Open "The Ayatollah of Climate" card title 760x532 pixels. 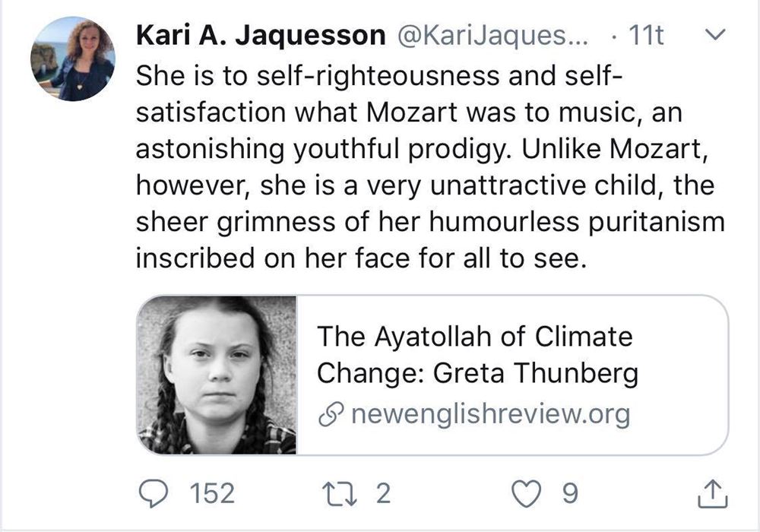click(x=474, y=335)
